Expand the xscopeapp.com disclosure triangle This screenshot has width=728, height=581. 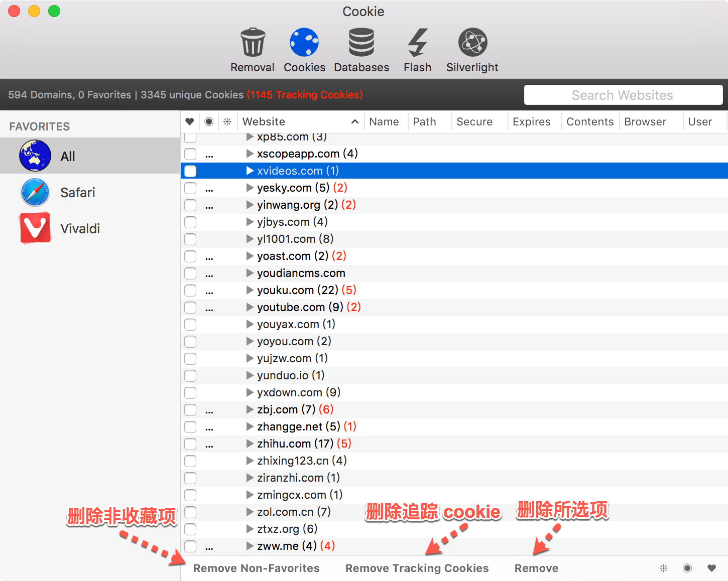pyautogui.click(x=250, y=154)
